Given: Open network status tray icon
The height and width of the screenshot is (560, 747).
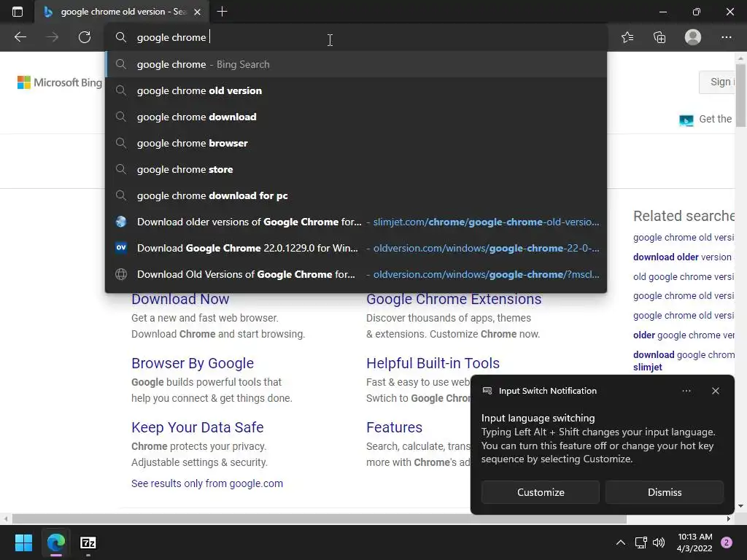Looking at the screenshot, I should tap(640, 542).
